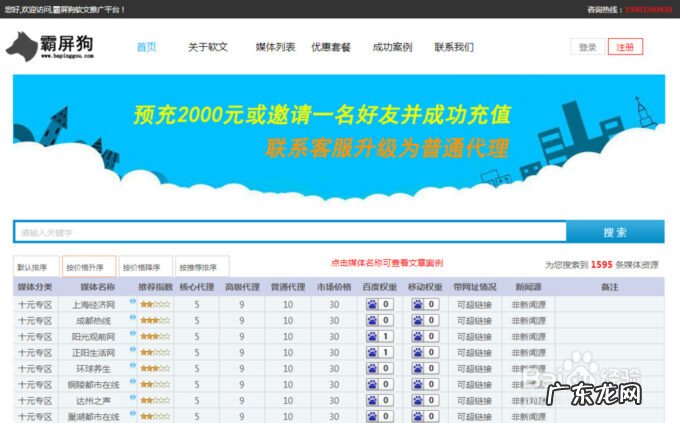Click star rating of 达州之声 row
680x423 pixels.
155,401
